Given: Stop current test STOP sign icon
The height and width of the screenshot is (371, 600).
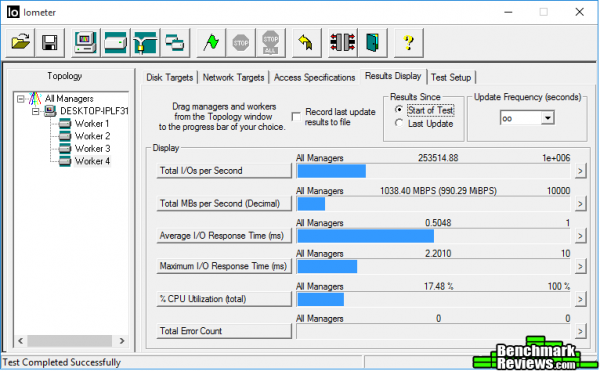Looking at the screenshot, I should (241, 42).
